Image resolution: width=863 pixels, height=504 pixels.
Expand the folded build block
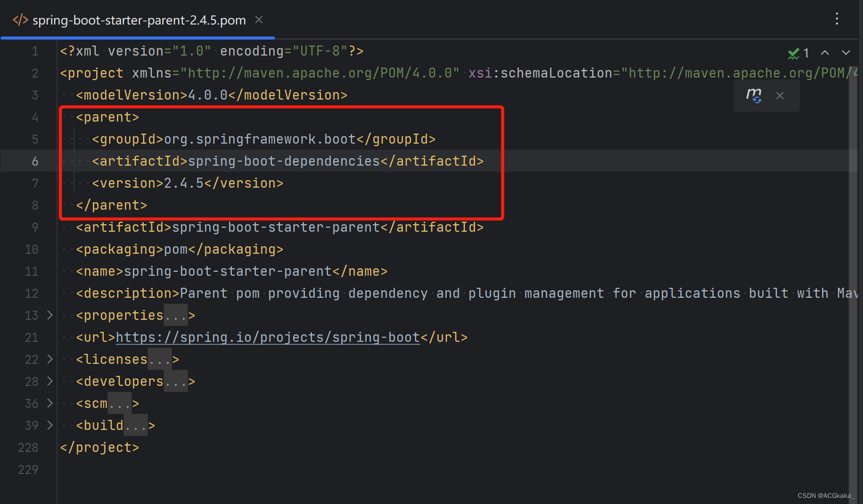(x=50, y=425)
